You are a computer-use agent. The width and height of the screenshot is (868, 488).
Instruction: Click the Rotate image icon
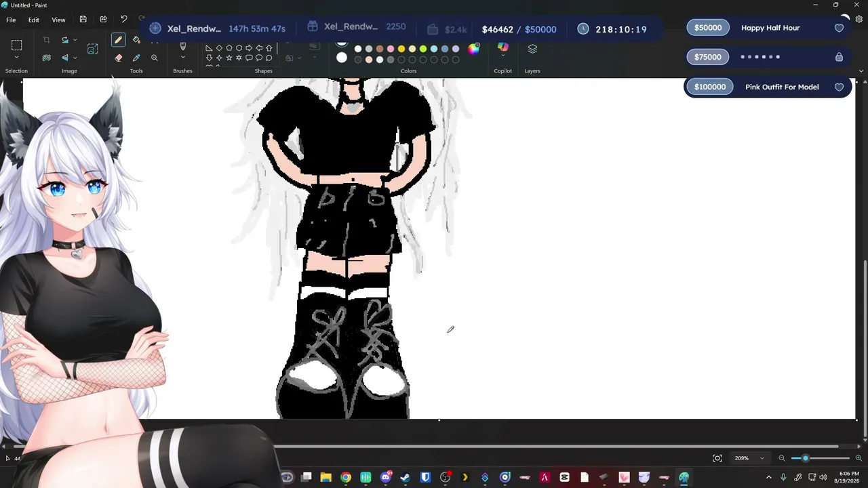64,40
